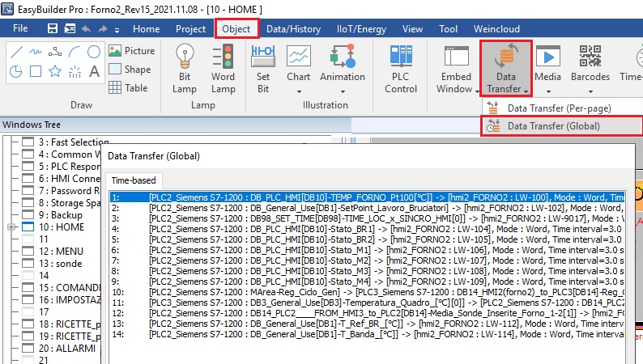The width and height of the screenshot is (643, 364).
Task: Switch to the Data/History ribbon tab
Action: pyautogui.click(x=294, y=29)
